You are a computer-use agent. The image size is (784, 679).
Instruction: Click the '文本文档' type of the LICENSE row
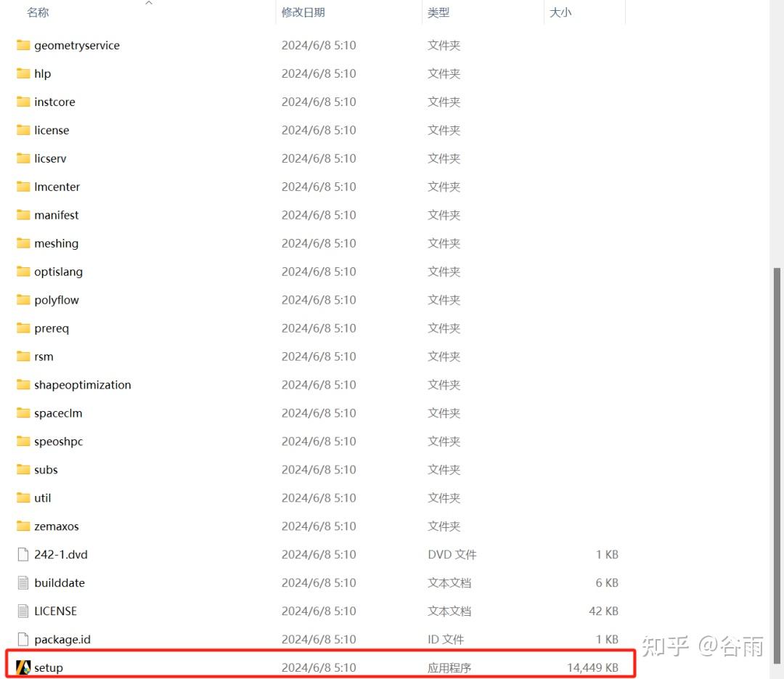click(x=449, y=611)
